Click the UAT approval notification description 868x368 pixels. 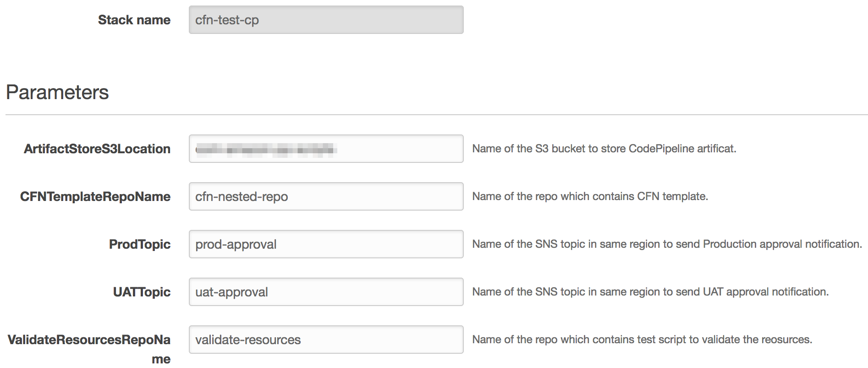(650, 292)
